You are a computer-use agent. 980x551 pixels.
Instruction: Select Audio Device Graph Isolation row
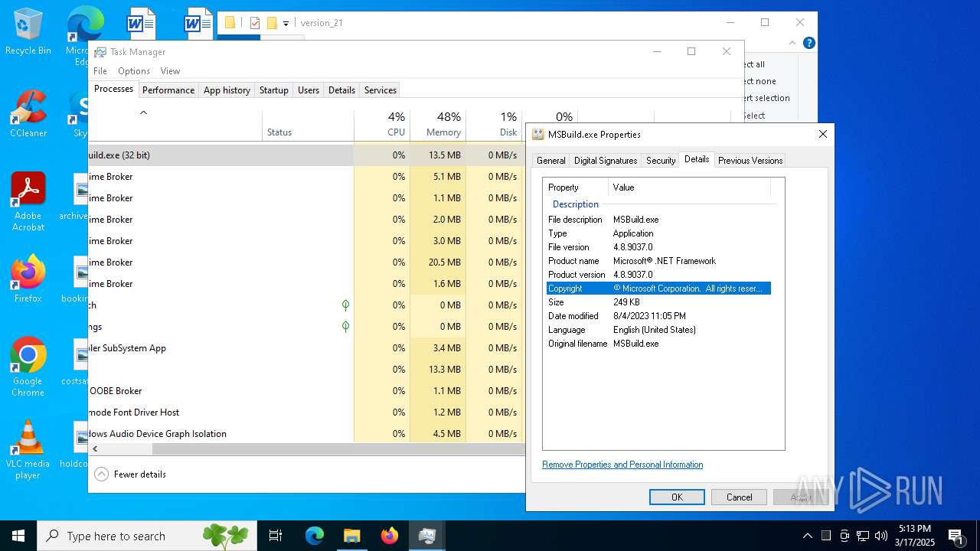click(x=306, y=434)
